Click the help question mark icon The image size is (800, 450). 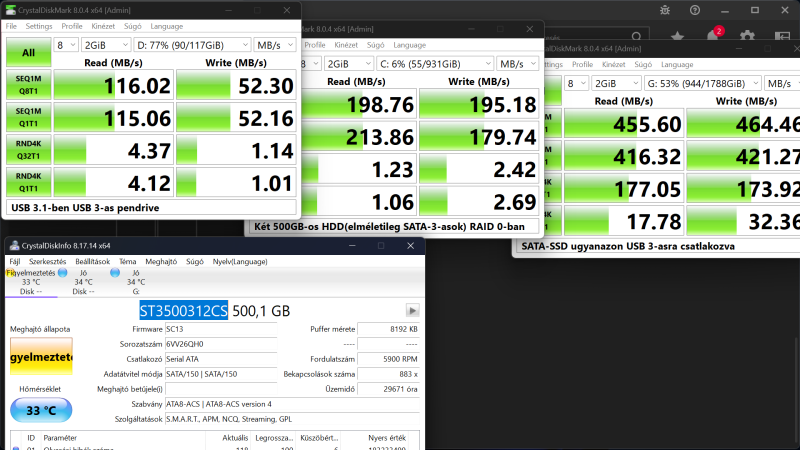pos(695,10)
